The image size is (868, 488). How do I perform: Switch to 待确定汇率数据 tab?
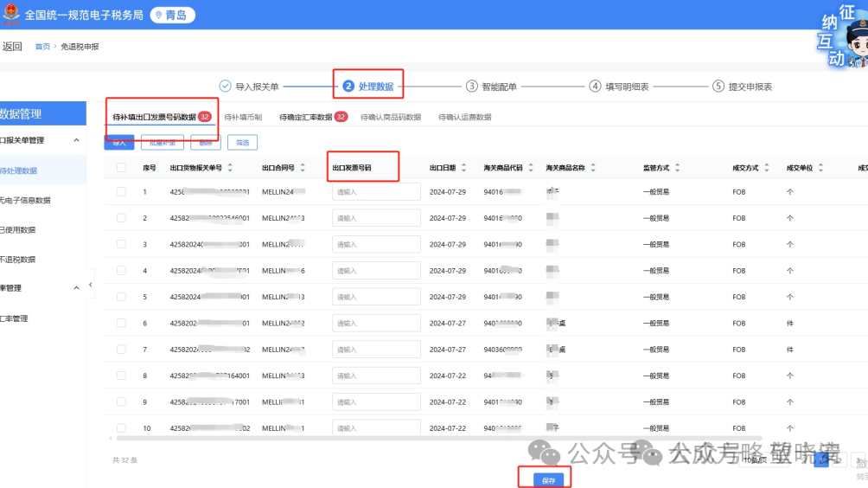[x=305, y=117]
